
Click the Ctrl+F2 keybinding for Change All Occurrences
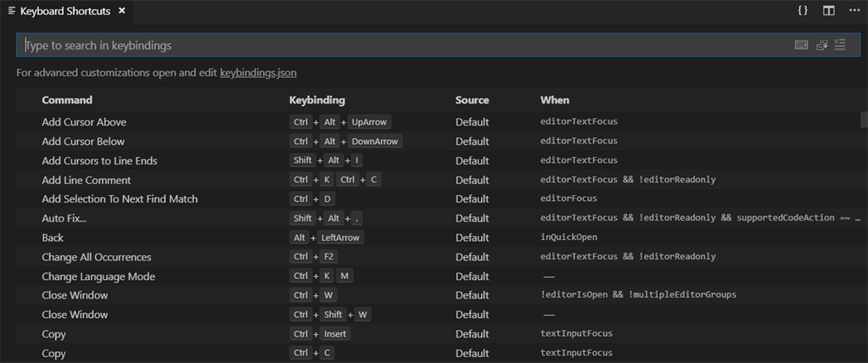(314, 257)
